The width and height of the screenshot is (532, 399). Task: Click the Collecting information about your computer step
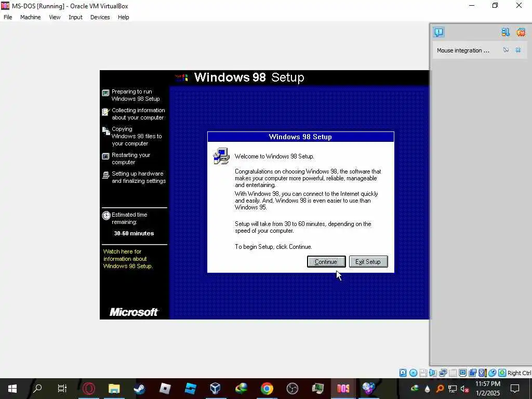coord(134,114)
